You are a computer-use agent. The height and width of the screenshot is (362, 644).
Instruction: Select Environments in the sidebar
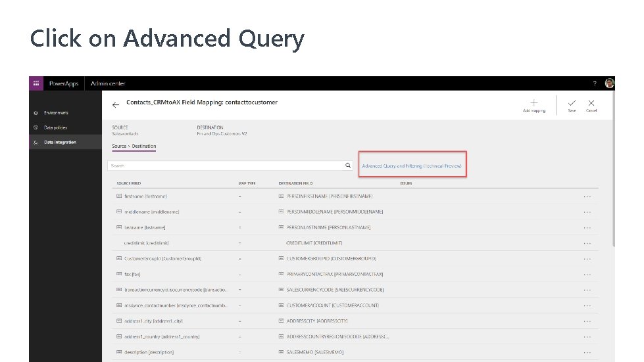point(57,113)
